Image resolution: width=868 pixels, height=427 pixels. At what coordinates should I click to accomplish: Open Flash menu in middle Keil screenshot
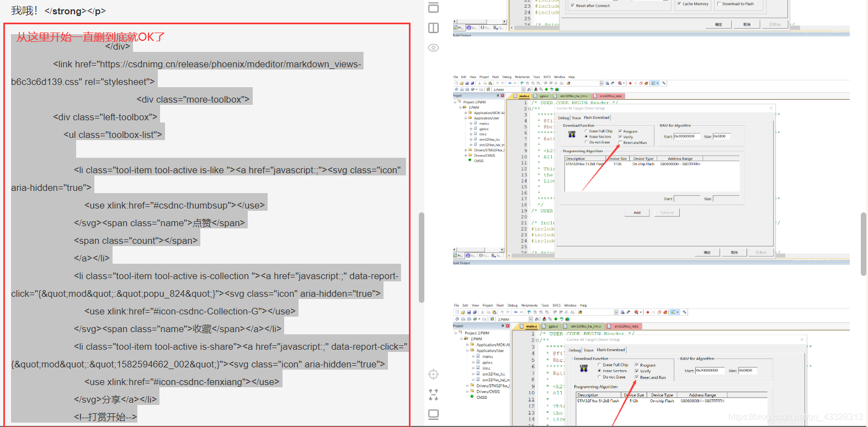496,77
